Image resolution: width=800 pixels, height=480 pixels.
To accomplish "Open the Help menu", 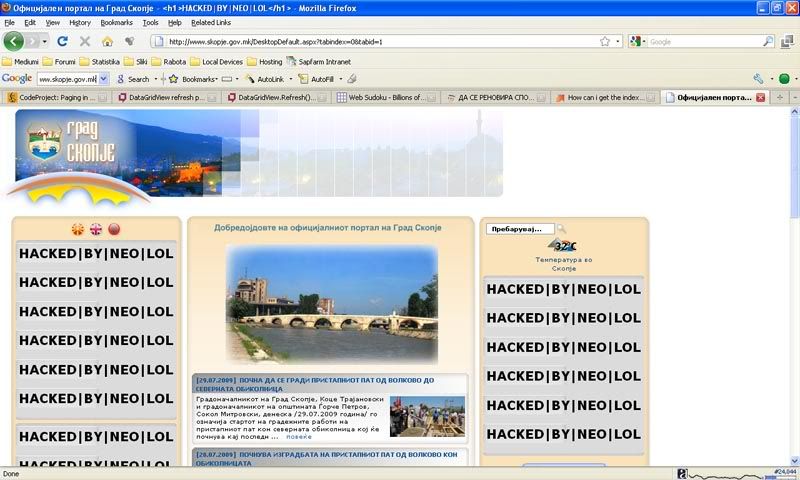I will point(174,22).
